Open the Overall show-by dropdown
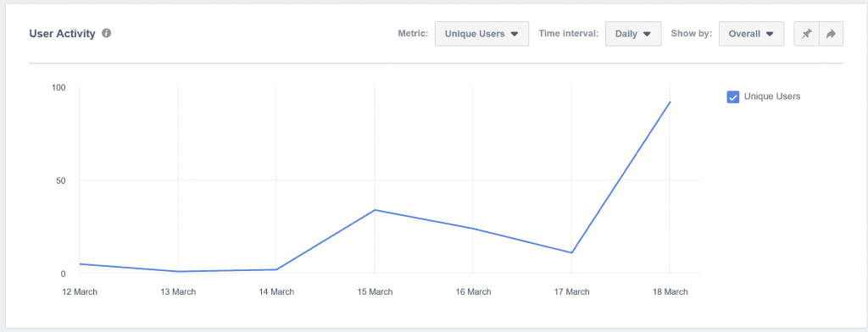The width and height of the screenshot is (868, 332). [x=751, y=34]
